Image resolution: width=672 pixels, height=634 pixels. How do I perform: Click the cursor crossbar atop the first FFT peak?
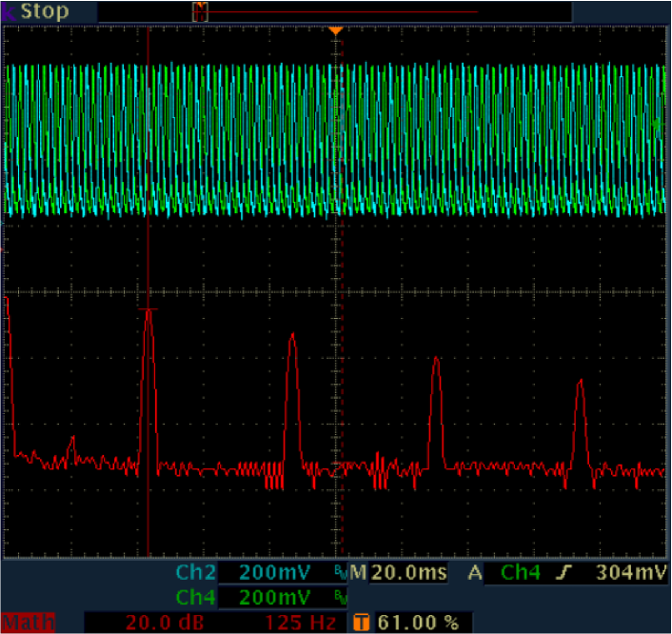point(148,309)
